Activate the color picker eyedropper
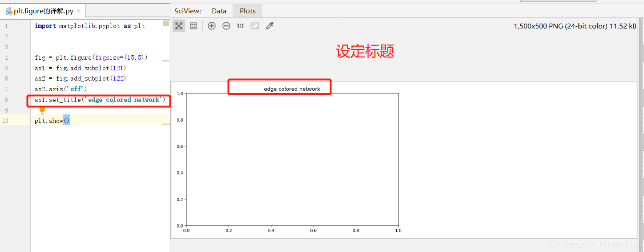The width and height of the screenshot is (644, 252). coord(270,26)
